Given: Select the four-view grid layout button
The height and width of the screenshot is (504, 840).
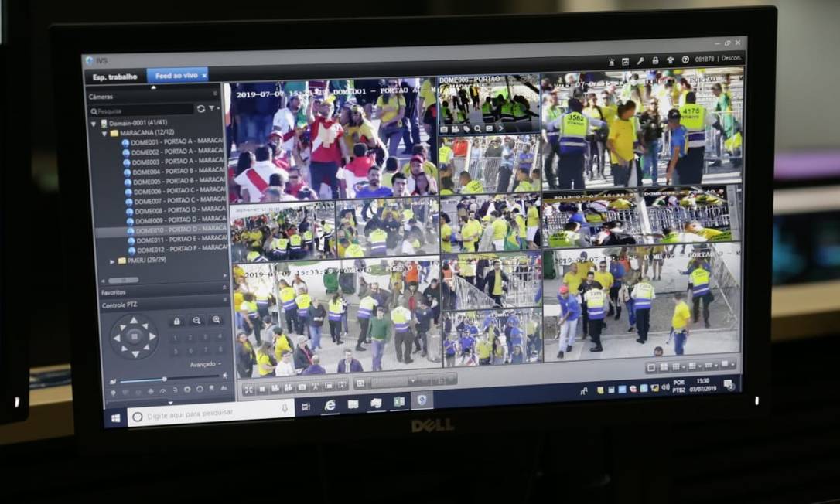Looking at the screenshot, I should pos(664,367).
